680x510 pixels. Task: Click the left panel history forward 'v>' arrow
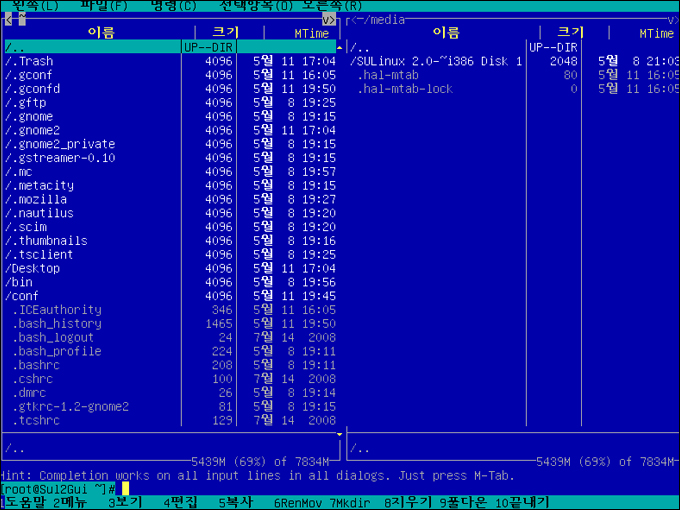pos(329,19)
